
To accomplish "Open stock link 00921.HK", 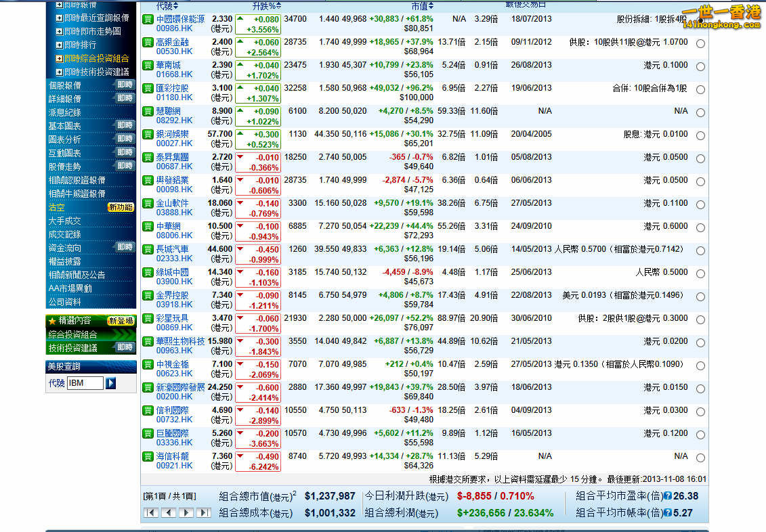I will click(x=175, y=466).
